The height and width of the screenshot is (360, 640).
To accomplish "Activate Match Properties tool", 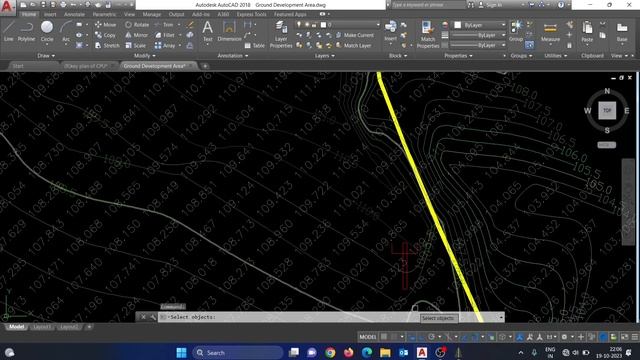I will pyautogui.click(x=428, y=34).
